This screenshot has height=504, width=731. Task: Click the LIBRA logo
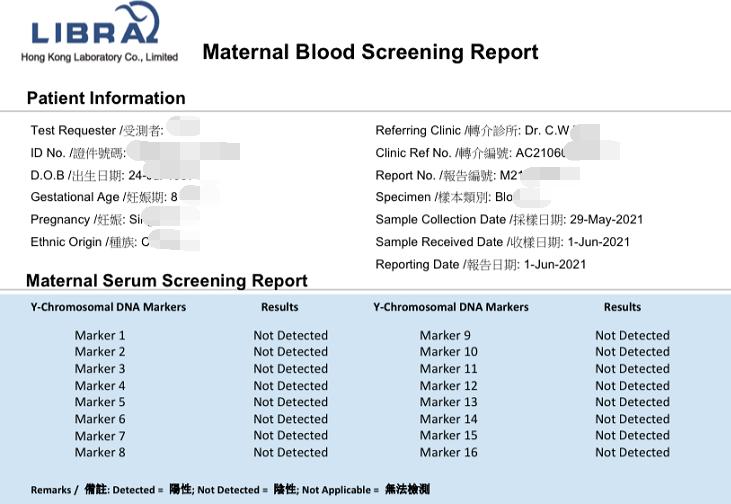(x=96, y=24)
